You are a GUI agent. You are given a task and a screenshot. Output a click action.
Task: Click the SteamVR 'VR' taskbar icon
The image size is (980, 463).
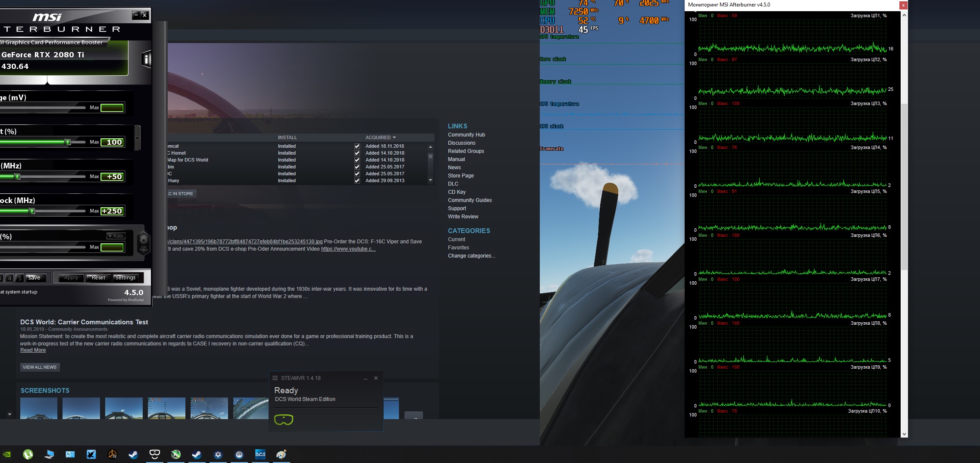point(239,454)
